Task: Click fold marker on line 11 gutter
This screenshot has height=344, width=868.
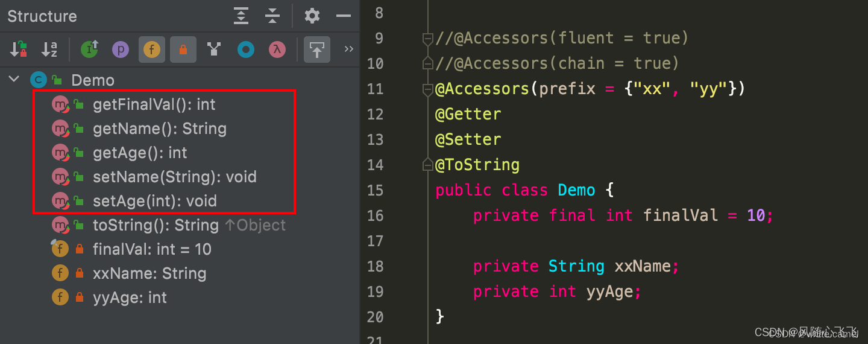Action: pos(427,89)
